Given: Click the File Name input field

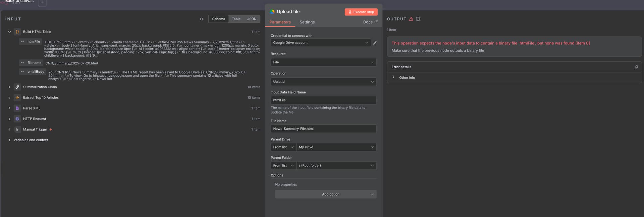Looking at the screenshot, I should coord(323,129).
